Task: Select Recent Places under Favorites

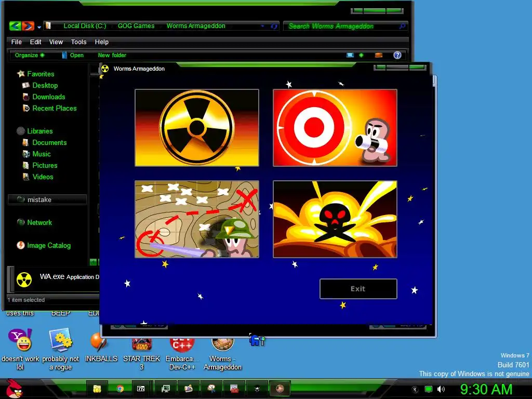Action: tap(49, 108)
